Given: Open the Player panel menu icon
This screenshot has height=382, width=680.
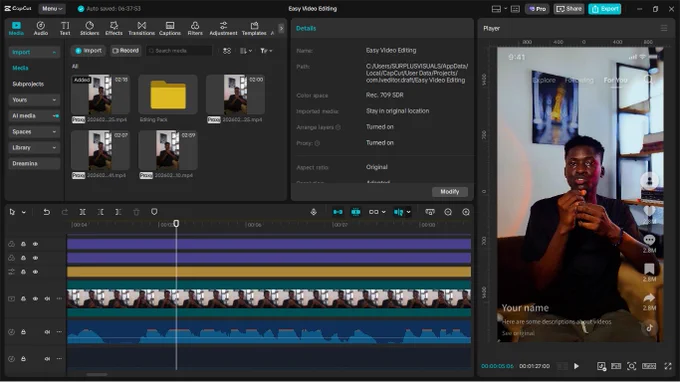Looking at the screenshot, I should pyautogui.click(x=664, y=28).
